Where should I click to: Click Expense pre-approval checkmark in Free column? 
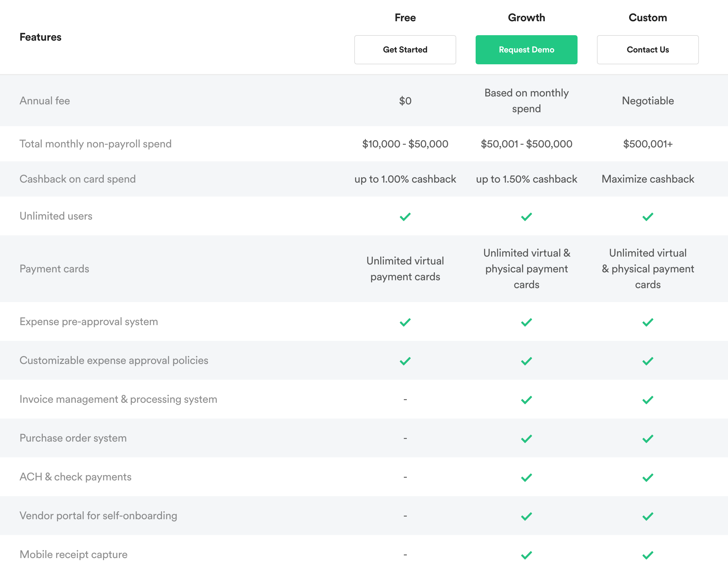(x=405, y=322)
